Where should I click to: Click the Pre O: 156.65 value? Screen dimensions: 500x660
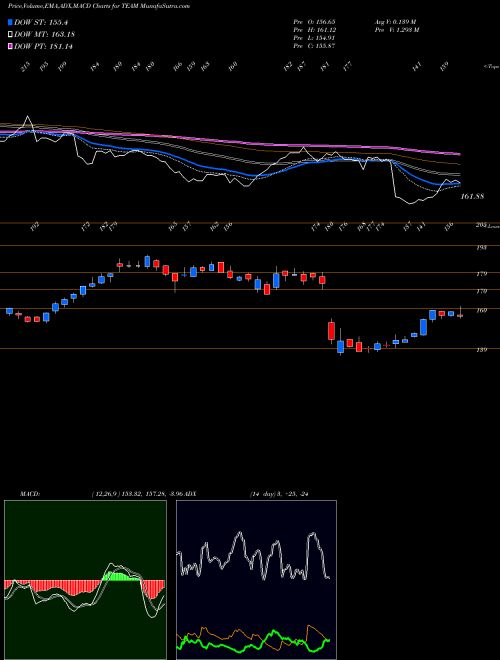[x=314, y=22]
